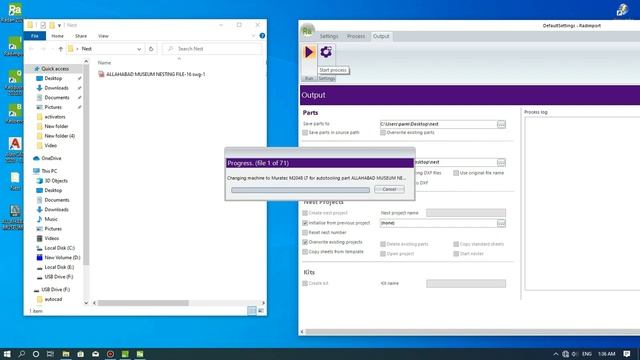Click the Explorer horizontal scrollbar
Viewport: 640px width, 360px height.
pyautogui.click(x=143, y=303)
